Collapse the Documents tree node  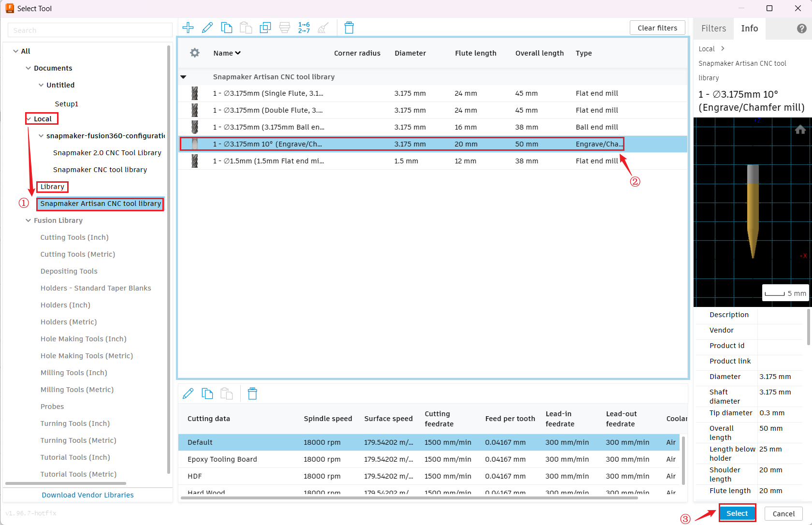pos(28,68)
